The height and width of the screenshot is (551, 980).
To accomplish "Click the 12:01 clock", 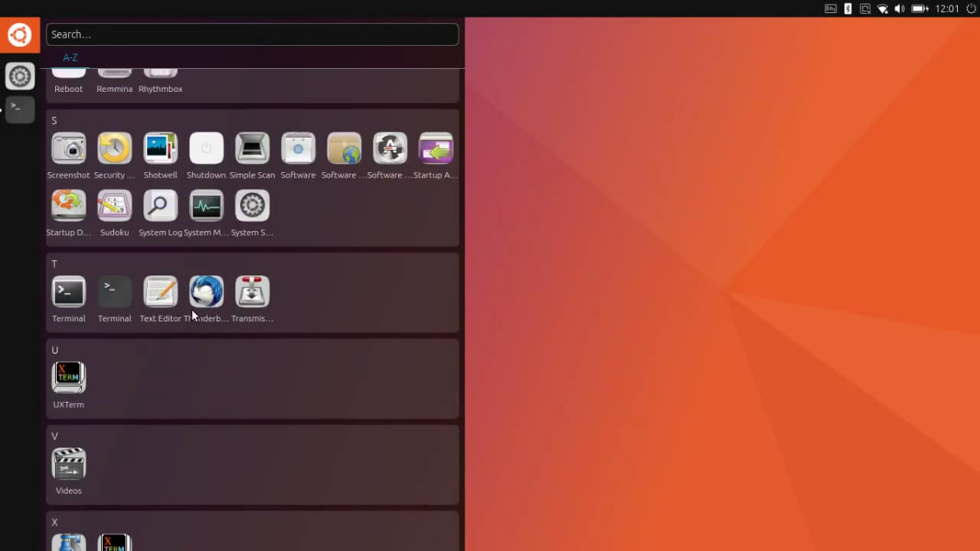I will pos(947,8).
